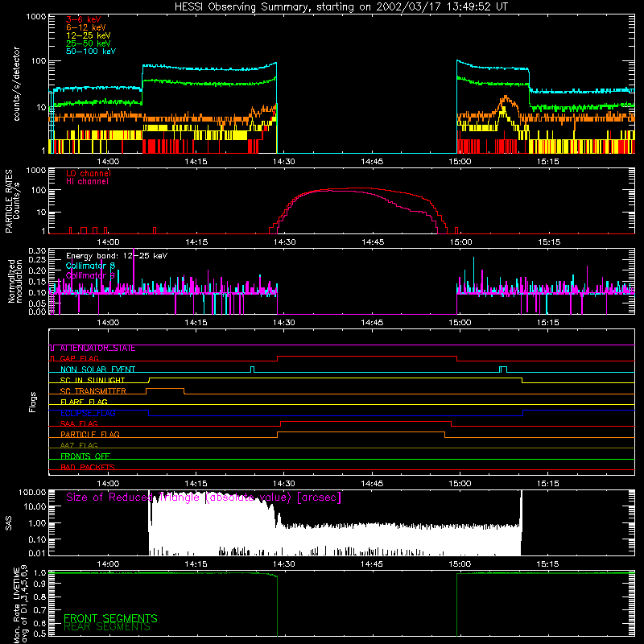This screenshot has height=644, width=644.
Task: Click the 14:15 tick label under the modulation plot
Action: (196, 323)
